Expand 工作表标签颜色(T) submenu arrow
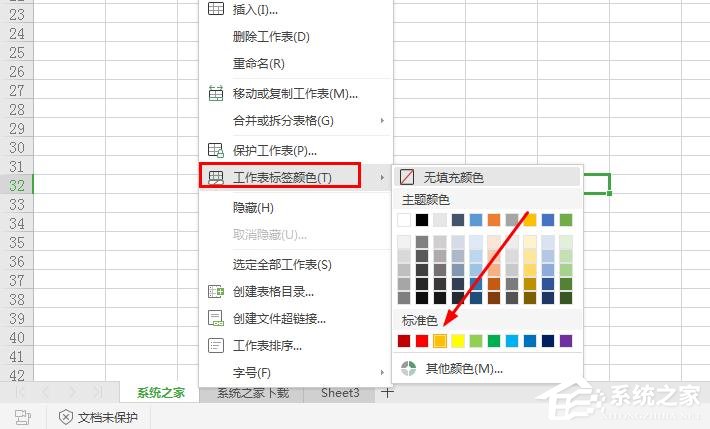Viewport: 710px width, 429px height. 382,177
